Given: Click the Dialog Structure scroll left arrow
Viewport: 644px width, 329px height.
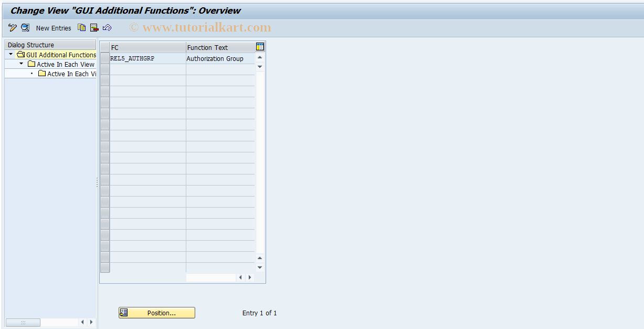Looking at the screenshot, I should point(82,322).
